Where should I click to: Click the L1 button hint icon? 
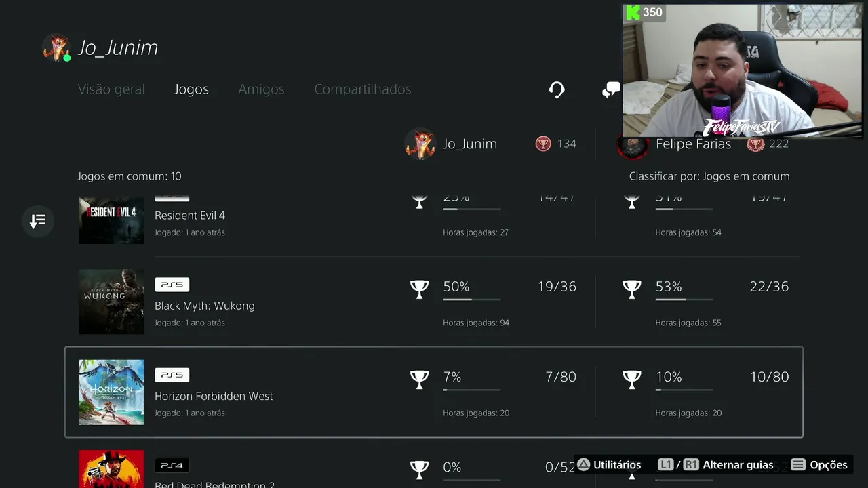[x=666, y=465]
